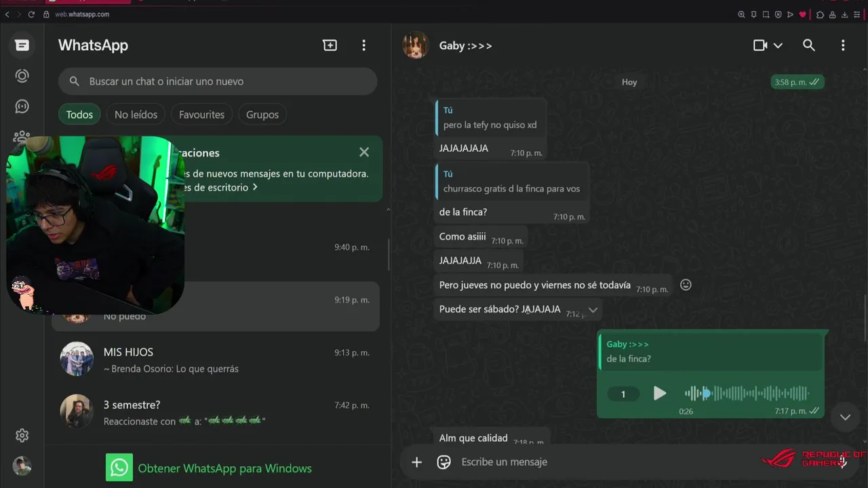Open the browser downloads icon
This screenshot has width=868, height=488.
coord(845,14)
